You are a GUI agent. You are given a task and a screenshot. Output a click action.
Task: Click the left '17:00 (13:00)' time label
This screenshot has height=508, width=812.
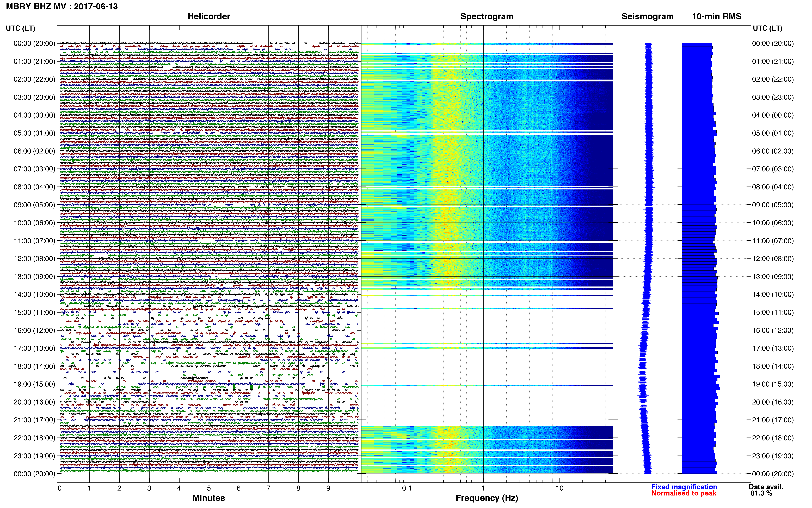click(34, 348)
